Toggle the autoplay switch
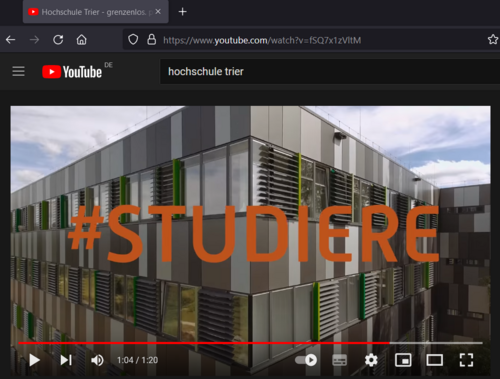 click(306, 360)
